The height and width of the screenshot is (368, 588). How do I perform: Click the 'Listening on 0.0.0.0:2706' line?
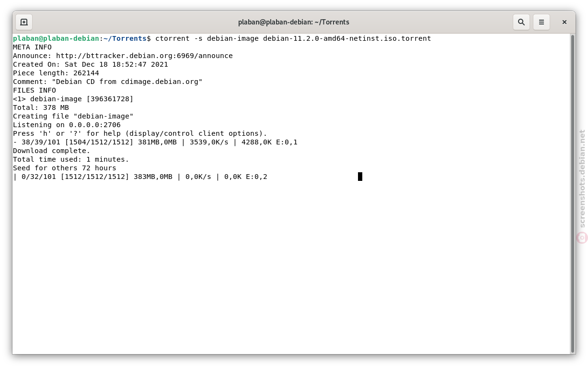tap(67, 125)
